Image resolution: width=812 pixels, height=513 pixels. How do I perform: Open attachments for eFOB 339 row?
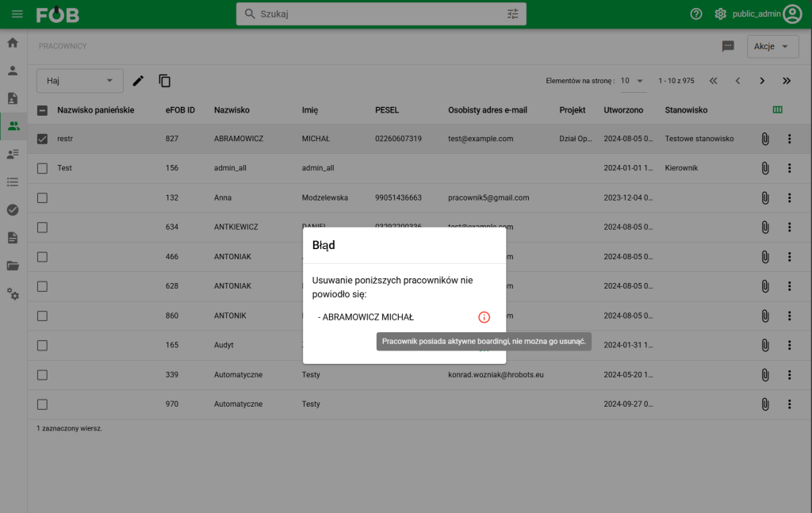tap(765, 375)
